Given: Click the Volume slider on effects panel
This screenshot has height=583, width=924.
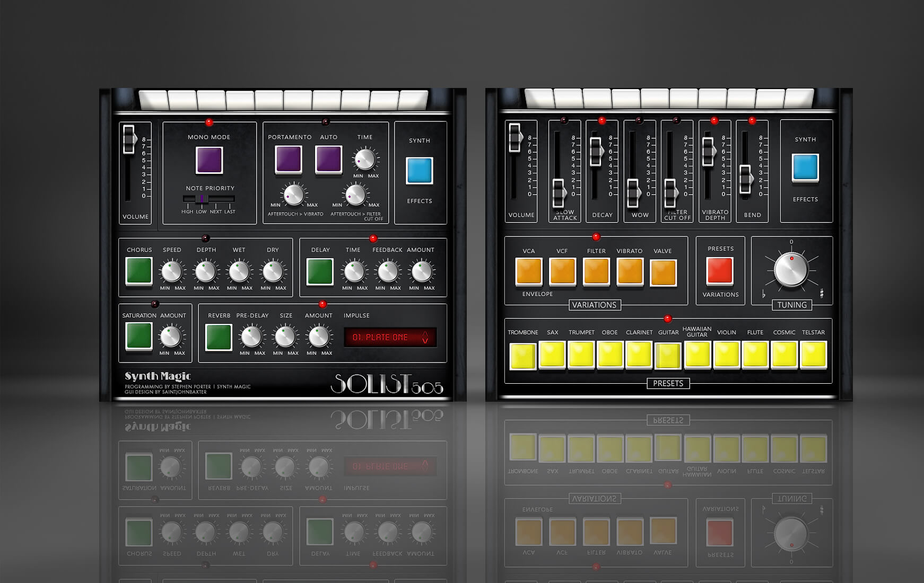Looking at the screenshot, I should (129, 139).
